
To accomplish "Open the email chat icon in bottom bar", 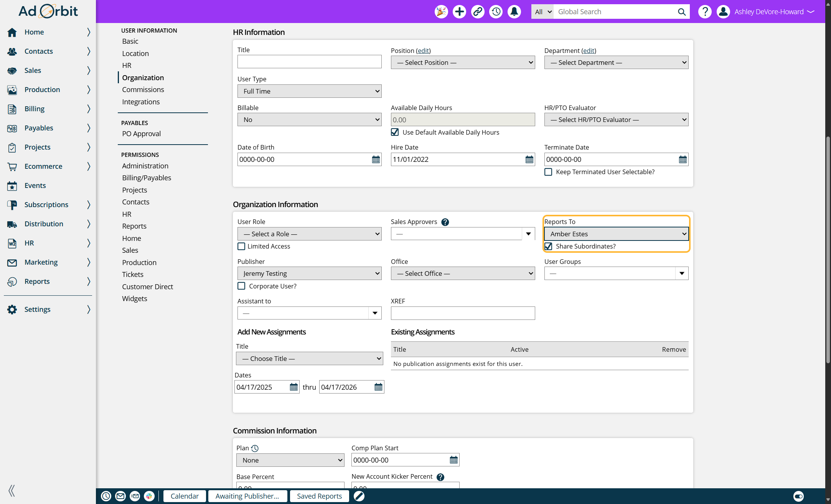I will click(135, 496).
